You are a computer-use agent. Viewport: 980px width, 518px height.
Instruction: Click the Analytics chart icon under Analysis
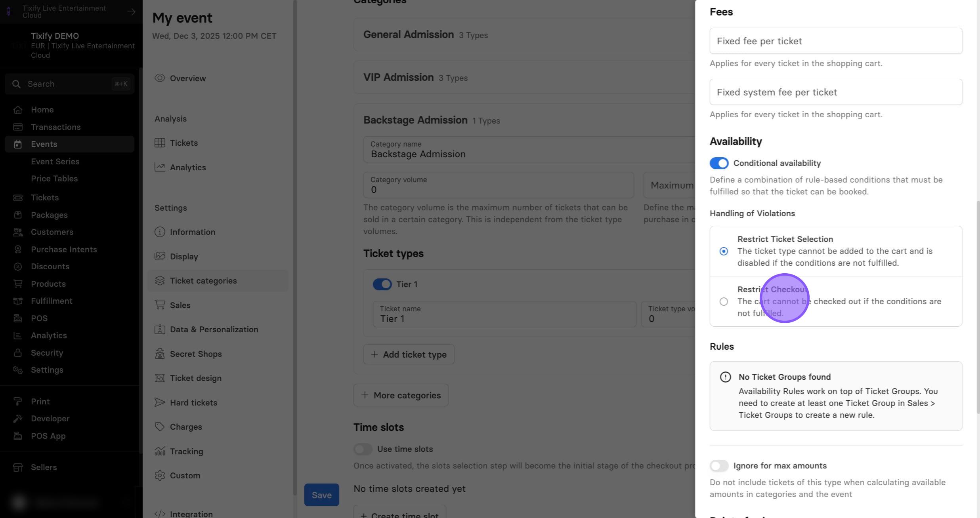click(160, 168)
